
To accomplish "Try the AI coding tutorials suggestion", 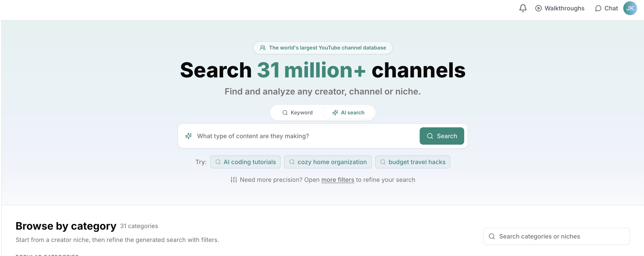I will click(245, 162).
